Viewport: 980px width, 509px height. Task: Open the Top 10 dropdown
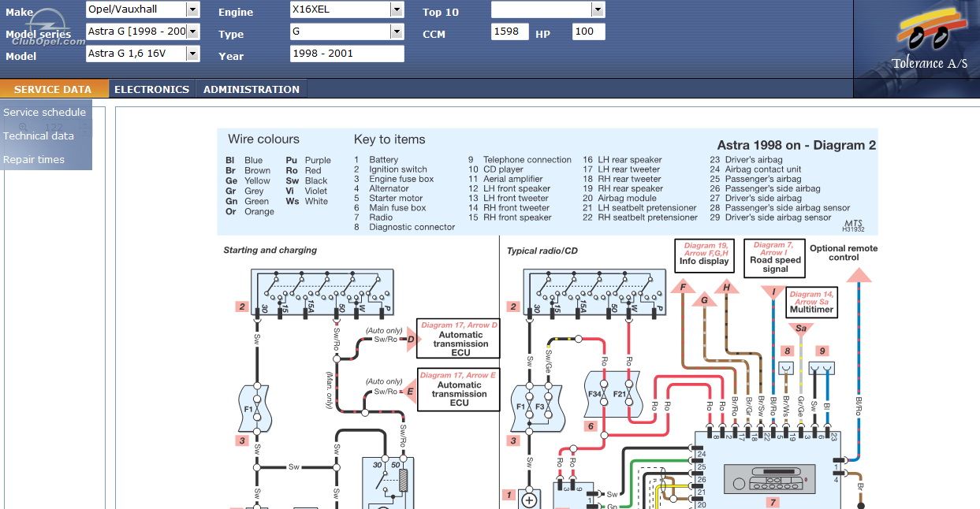point(598,9)
